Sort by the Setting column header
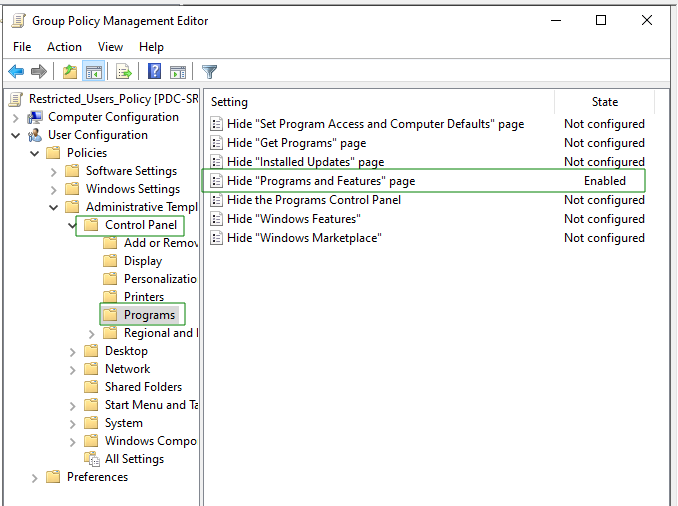 click(380, 102)
